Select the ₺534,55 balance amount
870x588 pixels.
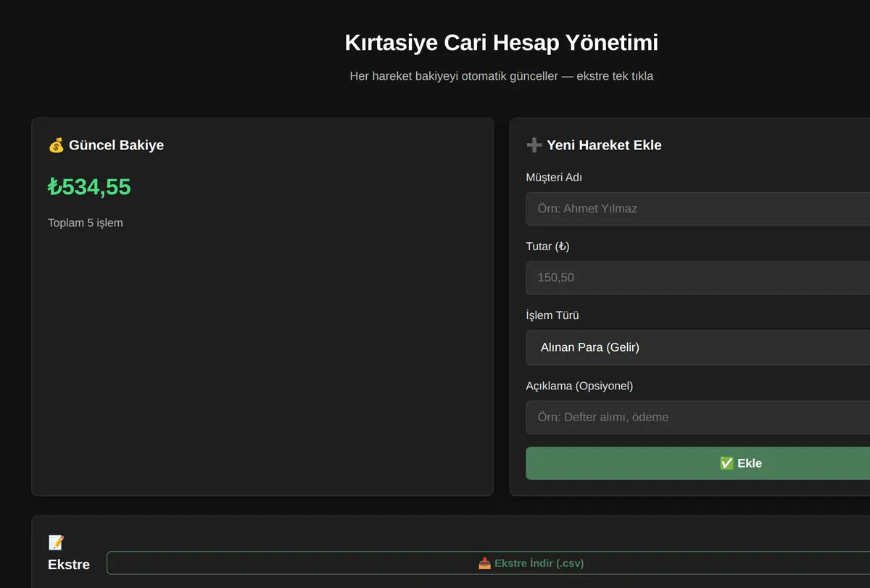point(89,187)
